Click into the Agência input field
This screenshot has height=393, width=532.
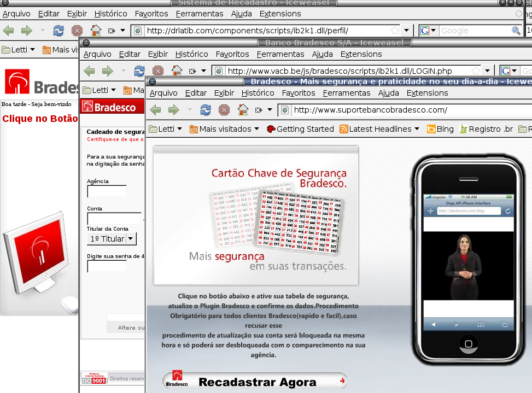click(107, 191)
